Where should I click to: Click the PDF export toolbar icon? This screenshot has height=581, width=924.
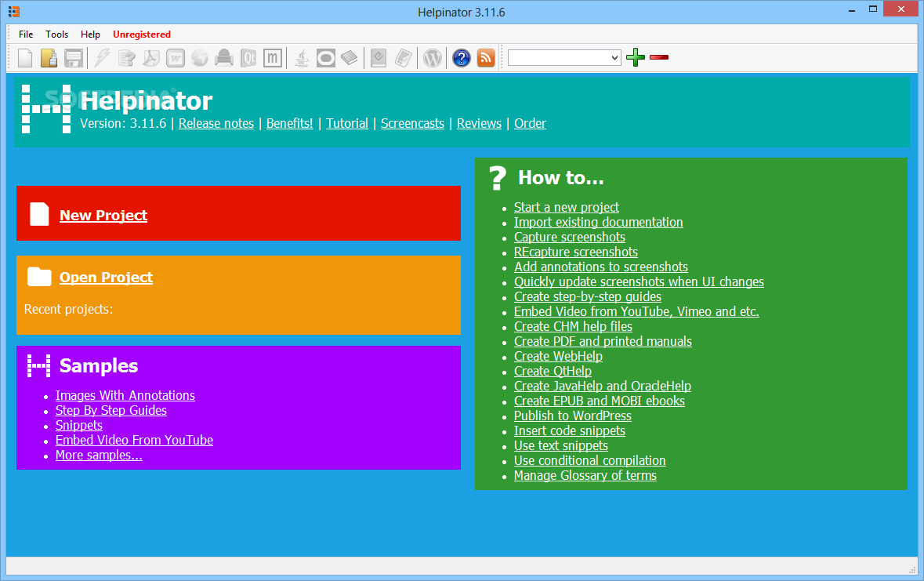click(151, 58)
